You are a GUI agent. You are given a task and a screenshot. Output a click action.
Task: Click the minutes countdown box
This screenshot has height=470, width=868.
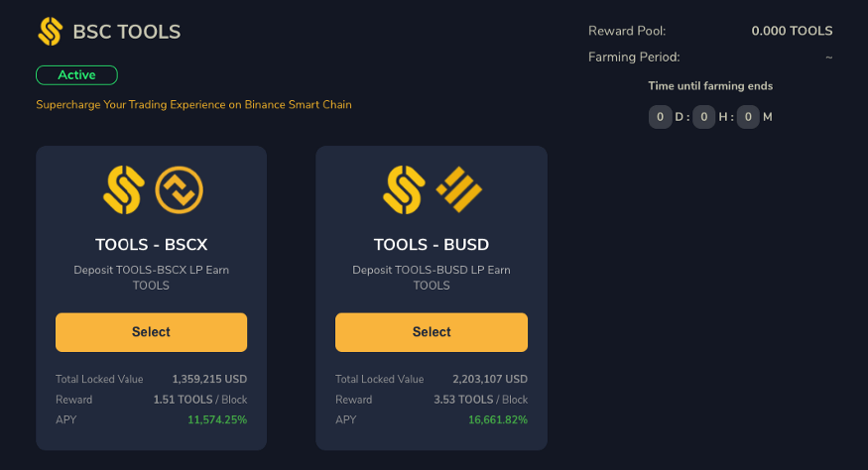(748, 117)
